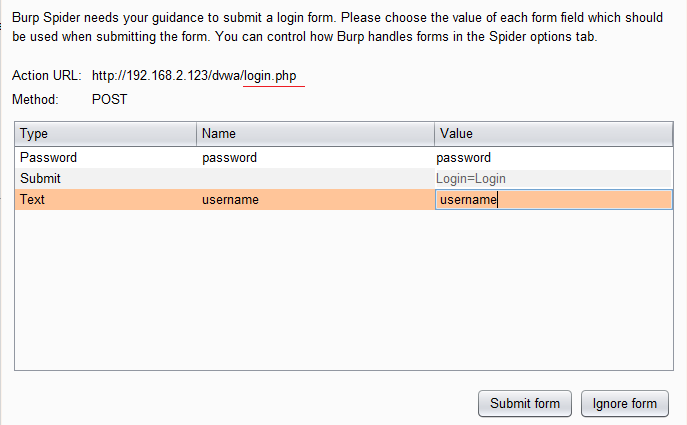Sort by the Type column header

[105, 133]
